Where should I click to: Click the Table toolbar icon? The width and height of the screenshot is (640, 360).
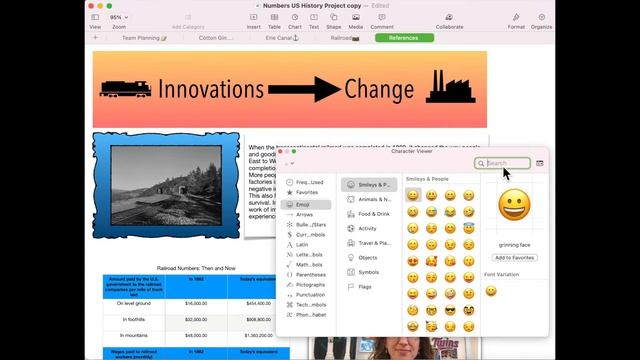[x=274, y=21]
